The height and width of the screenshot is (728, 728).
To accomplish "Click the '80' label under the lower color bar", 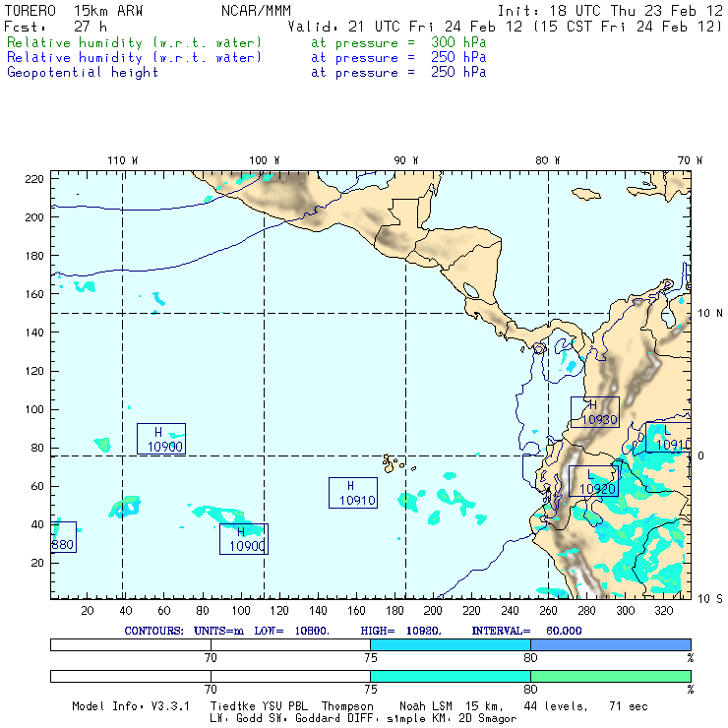I will pyautogui.click(x=530, y=690).
